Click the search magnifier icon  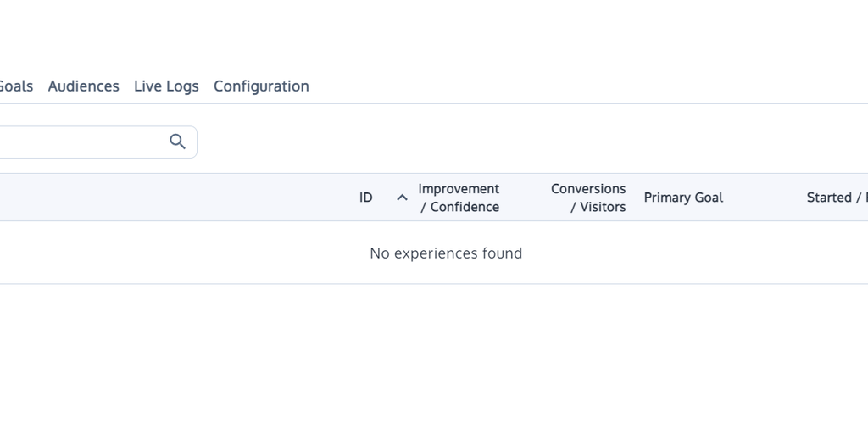point(177,142)
